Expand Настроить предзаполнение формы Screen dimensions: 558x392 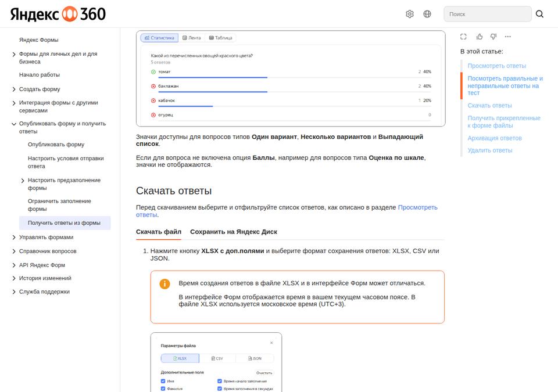coord(23,181)
